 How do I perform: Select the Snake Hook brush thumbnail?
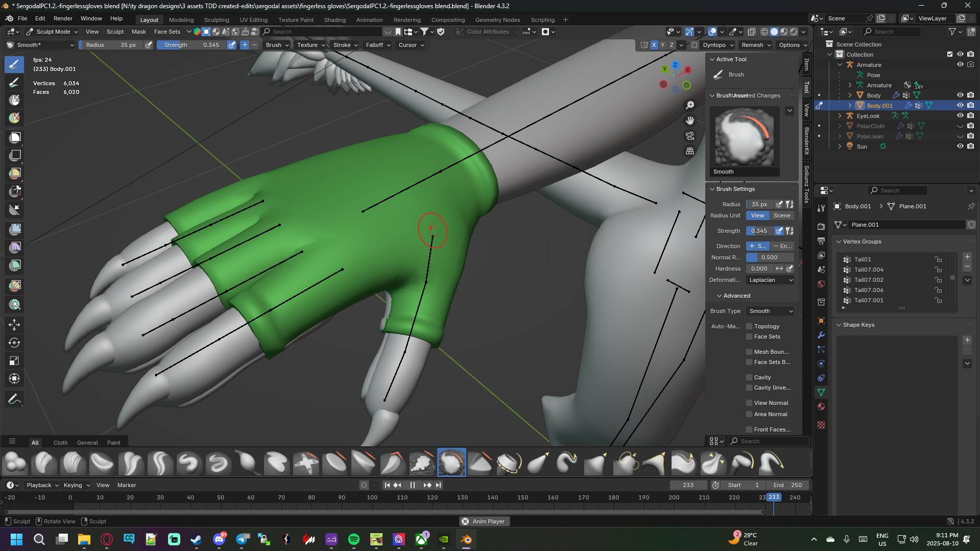(x=567, y=463)
